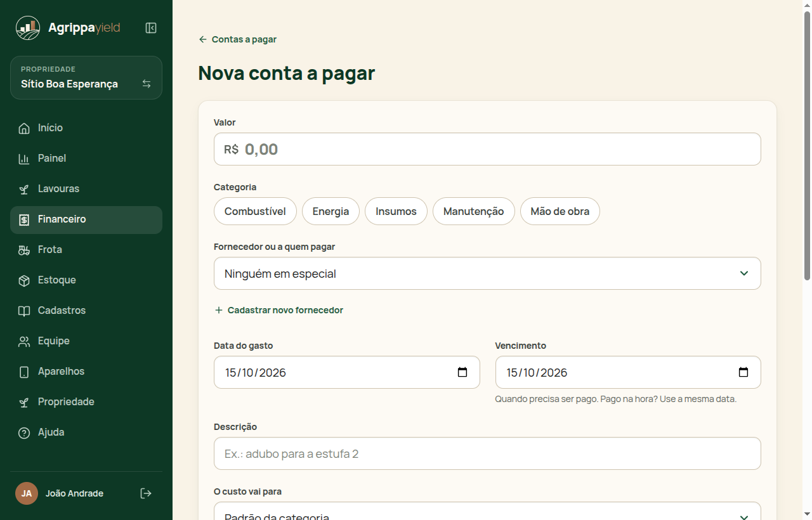Screen dimensions: 812x520
Task: Click the Descrição text field
Action: [487, 453]
